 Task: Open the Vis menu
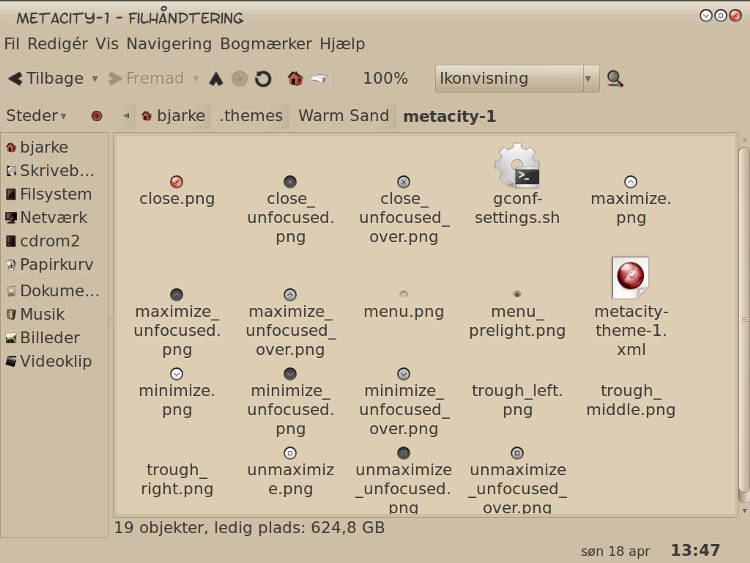[x=107, y=44]
